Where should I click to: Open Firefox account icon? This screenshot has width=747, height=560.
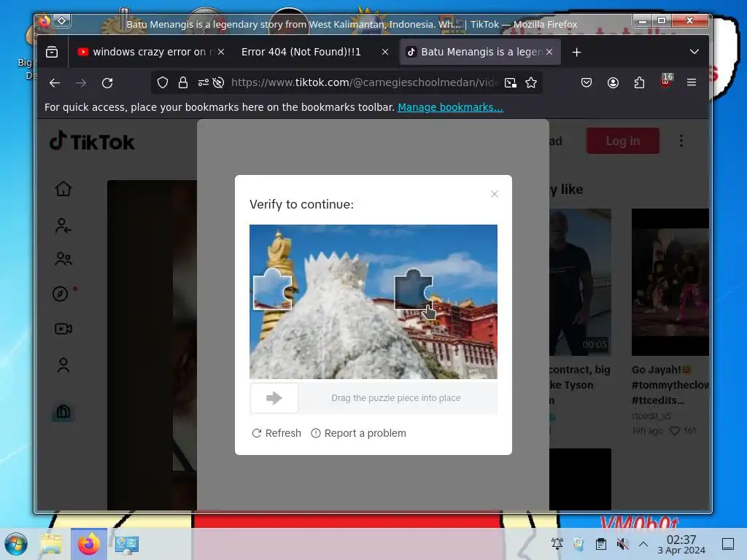pyautogui.click(x=613, y=83)
